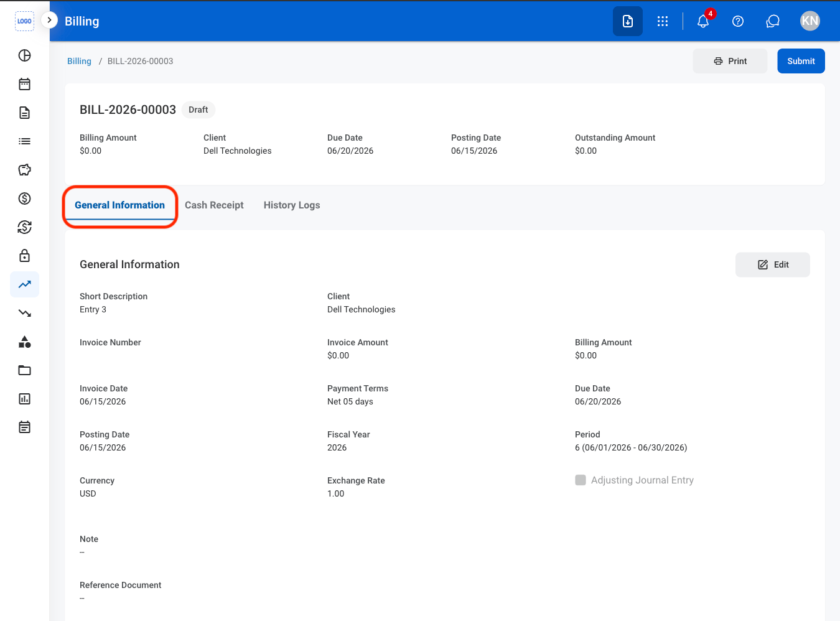Open the bar chart report sidebar icon
840x621 pixels.
[24, 399]
